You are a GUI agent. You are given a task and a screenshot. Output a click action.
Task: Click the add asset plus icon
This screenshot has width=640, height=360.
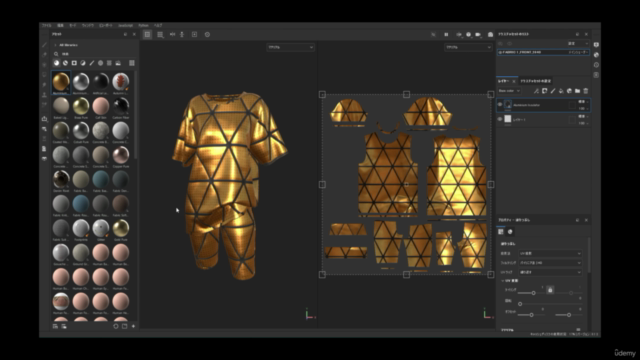[x=133, y=326]
